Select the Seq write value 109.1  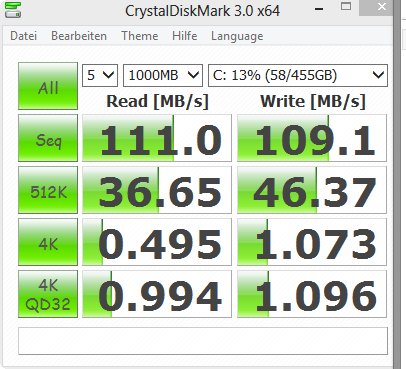tap(312, 138)
